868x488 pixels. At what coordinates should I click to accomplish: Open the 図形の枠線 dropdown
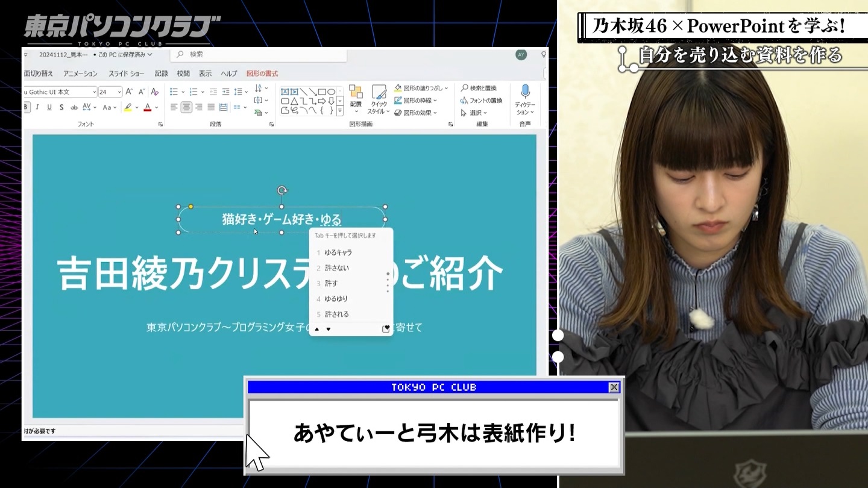[x=416, y=101]
